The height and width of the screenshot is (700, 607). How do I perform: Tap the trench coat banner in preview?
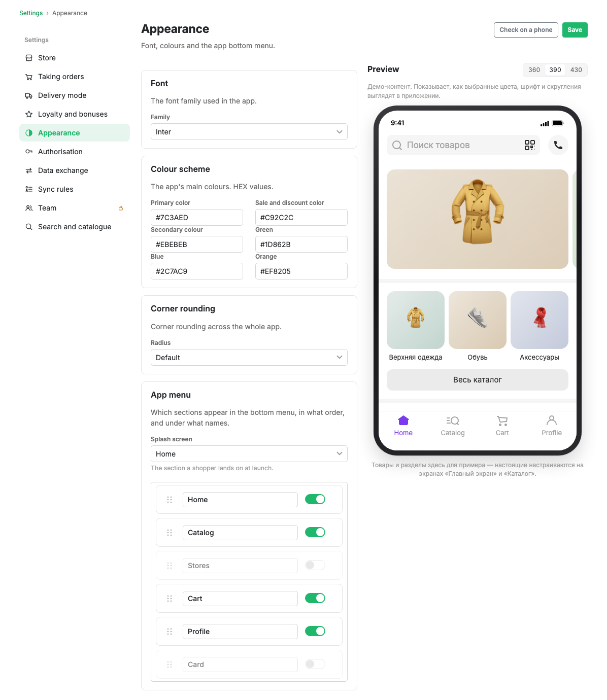point(478,219)
